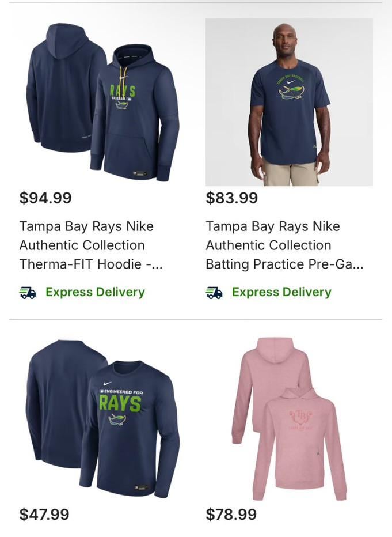Screen dimensions: 392x537
Task: Select the Express Delivery label under the hoodie
Action: pyautogui.click(x=95, y=292)
